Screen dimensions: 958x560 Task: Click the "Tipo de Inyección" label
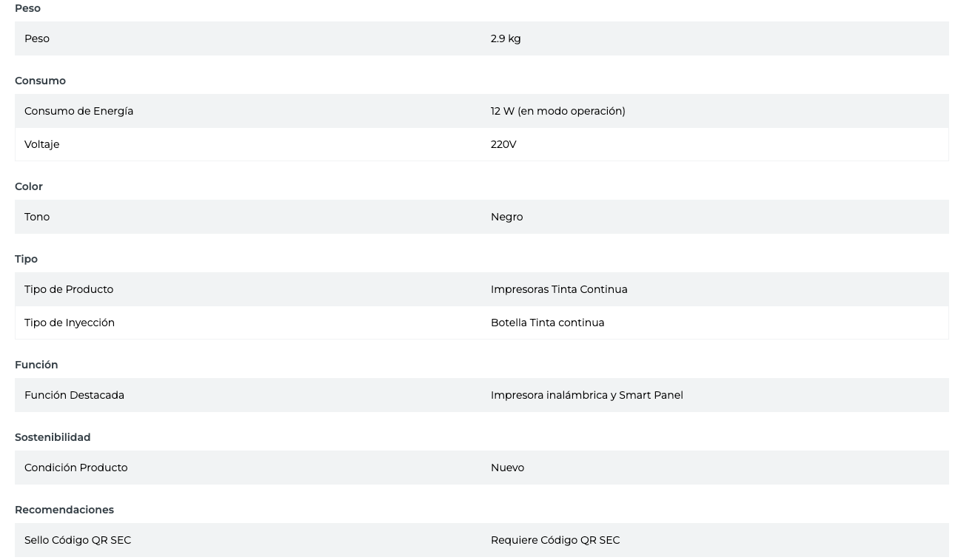pyautogui.click(x=70, y=323)
